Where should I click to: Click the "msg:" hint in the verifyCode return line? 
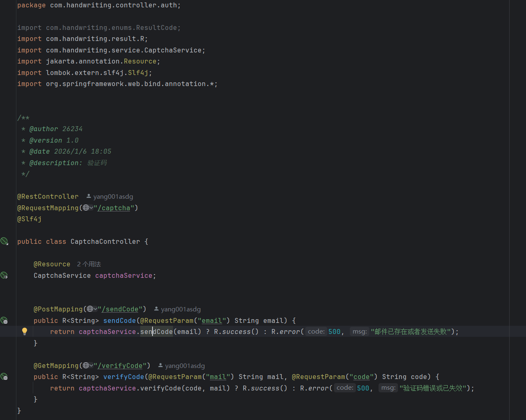(x=388, y=388)
